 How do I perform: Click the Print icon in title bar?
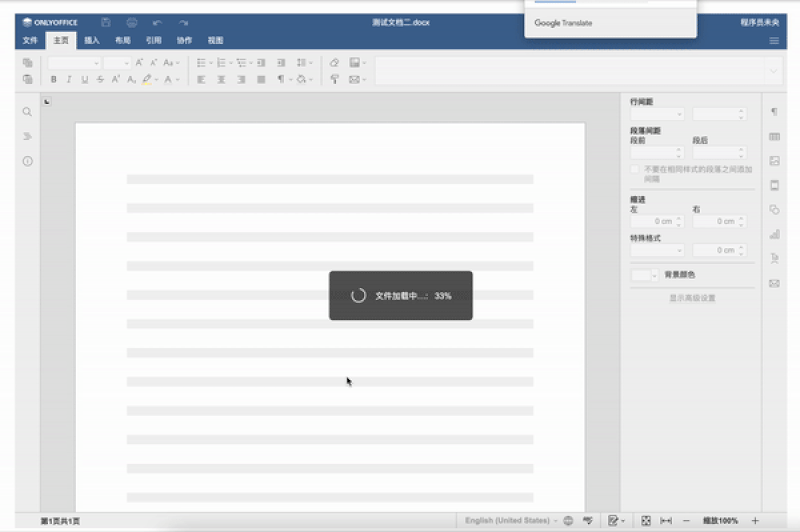click(131, 22)
